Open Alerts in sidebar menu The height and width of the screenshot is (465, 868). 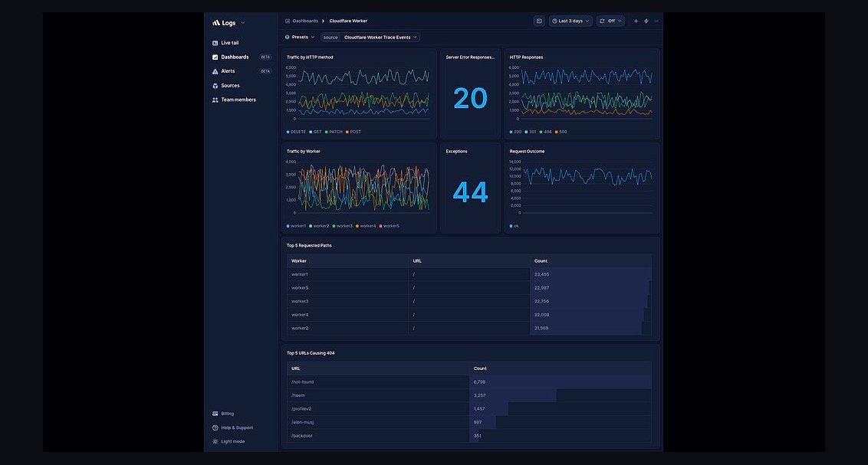[x=228, y=71]
